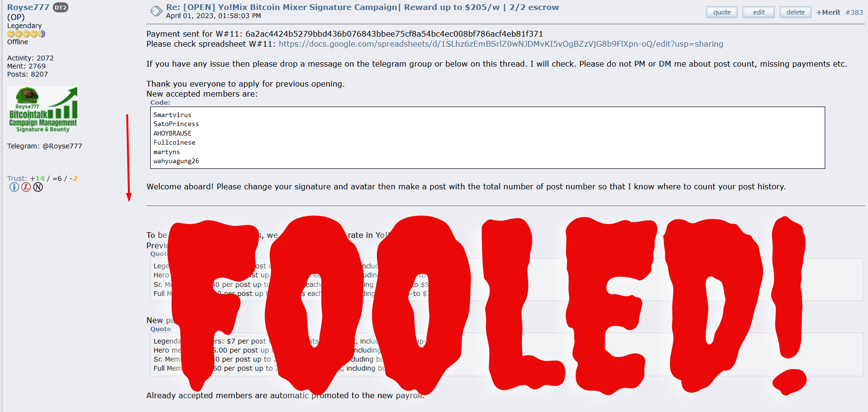Click the giant red FOOLED! overlay

[487, 304]
